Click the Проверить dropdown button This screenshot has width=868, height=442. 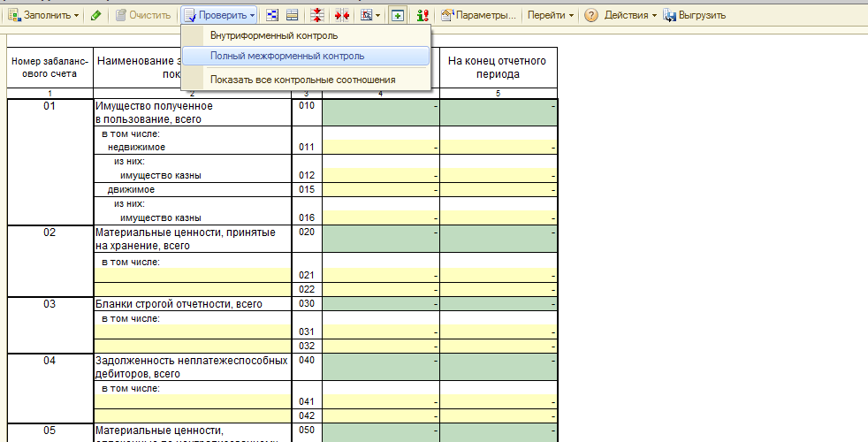coord(220,16)
